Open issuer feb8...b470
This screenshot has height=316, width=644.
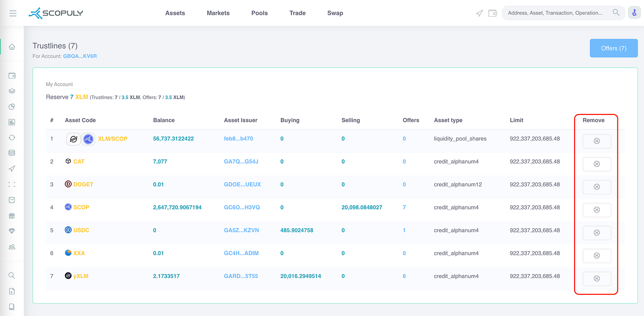point(238,139)
